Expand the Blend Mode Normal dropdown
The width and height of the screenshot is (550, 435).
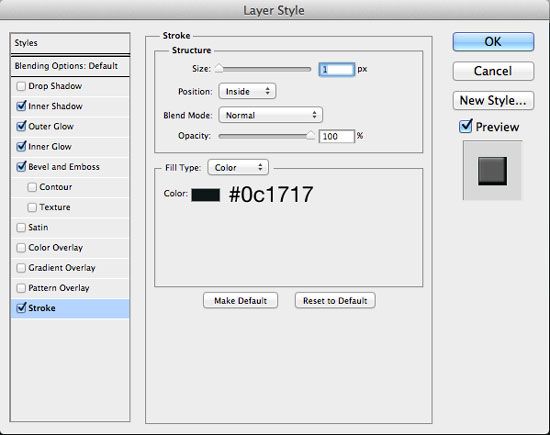click(x=270, y=115)
